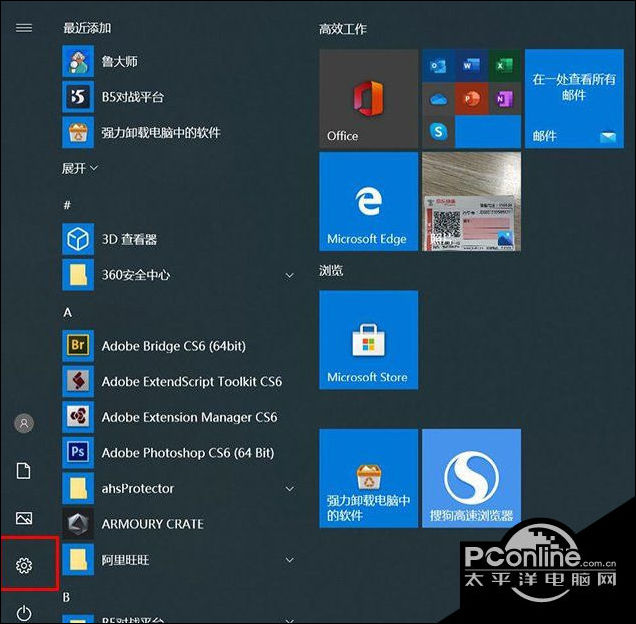Open OneNote icon in Office tile group
Screen dimensions: 636x624
pyautogui.click(x=504, y=99)
